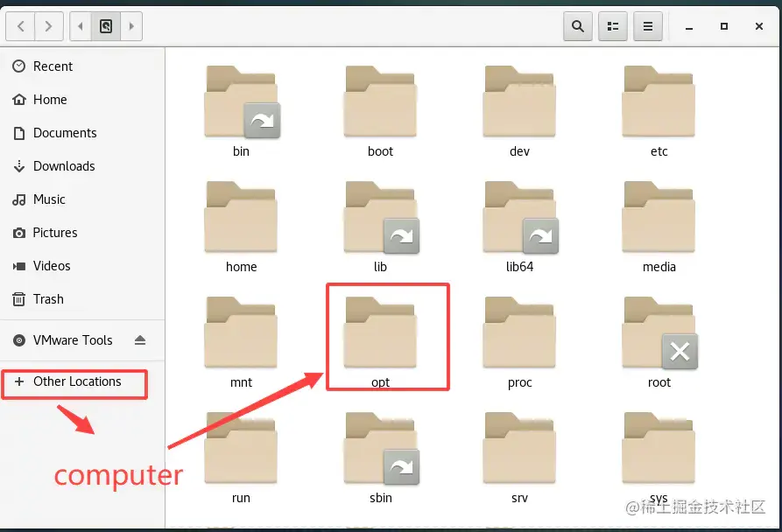Select the root folder icon

[x=659, y=332]
